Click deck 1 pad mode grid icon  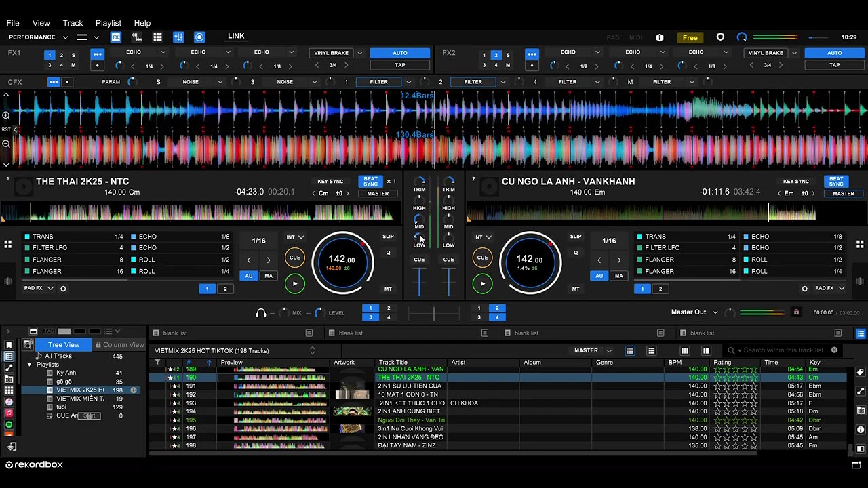[8, 244]
